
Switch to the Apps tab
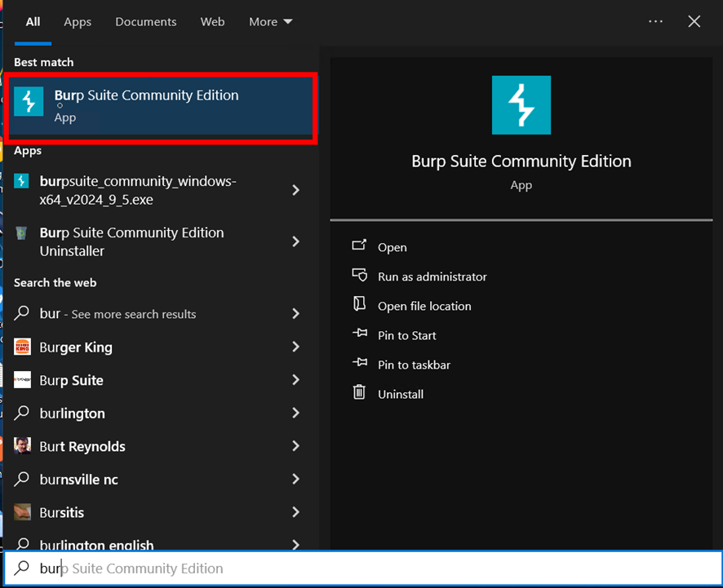tap(78, 22)
